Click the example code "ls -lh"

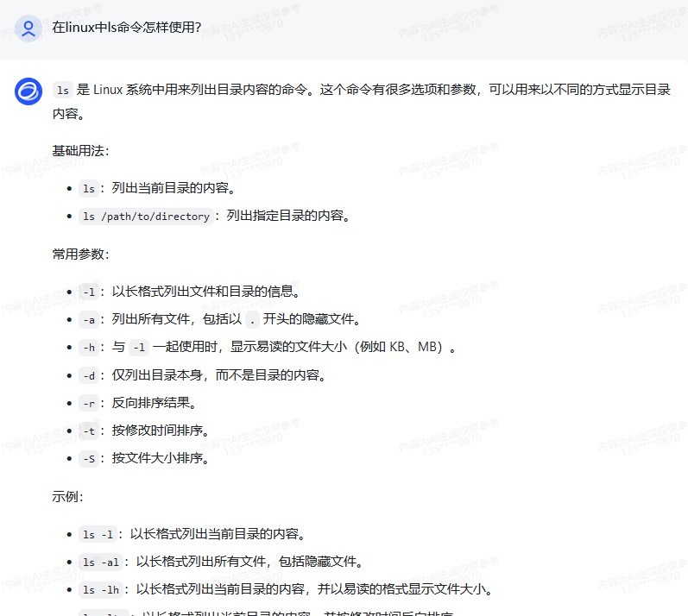tap(101, 590)
